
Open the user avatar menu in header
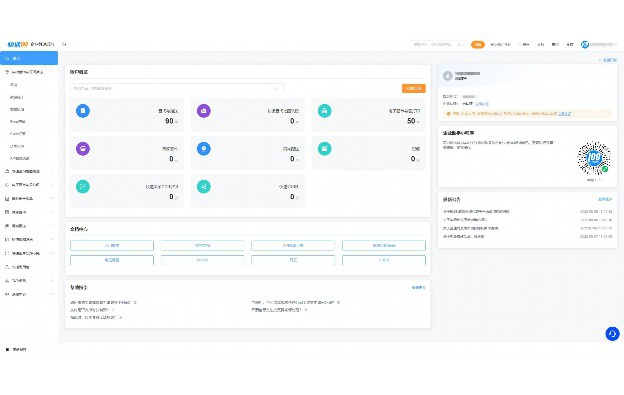point(585,44)
